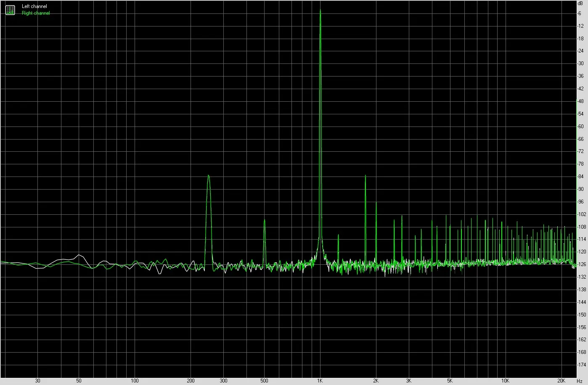Click the 2K frequency label
The height and width of the screenshot is (385, 588).
tap(376, 381)
